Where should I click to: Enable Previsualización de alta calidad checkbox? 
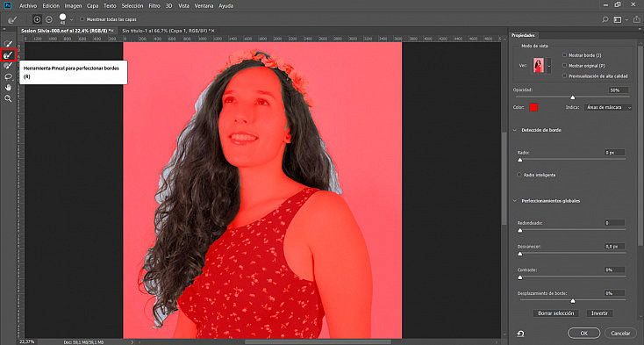565,76
